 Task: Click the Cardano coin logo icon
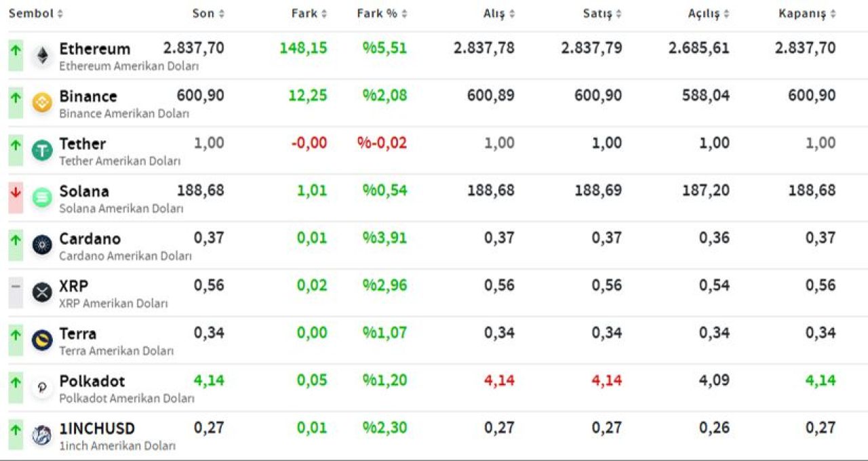coord(42,245)
